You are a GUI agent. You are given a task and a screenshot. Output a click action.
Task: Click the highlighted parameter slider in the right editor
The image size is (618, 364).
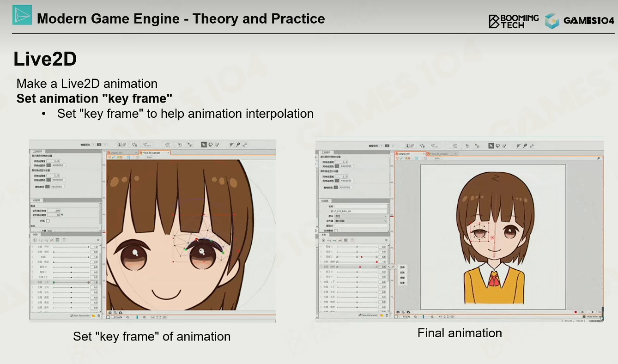click(x=358, y=267)
